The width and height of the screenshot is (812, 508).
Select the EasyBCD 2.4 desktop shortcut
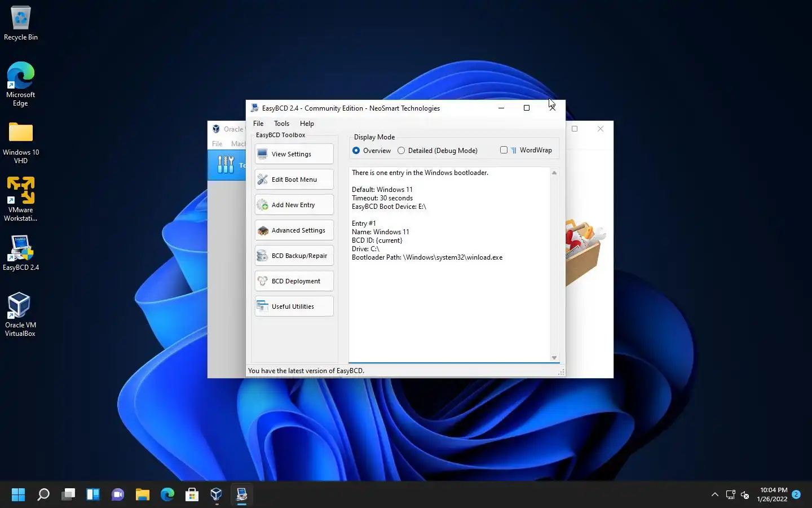21,253
